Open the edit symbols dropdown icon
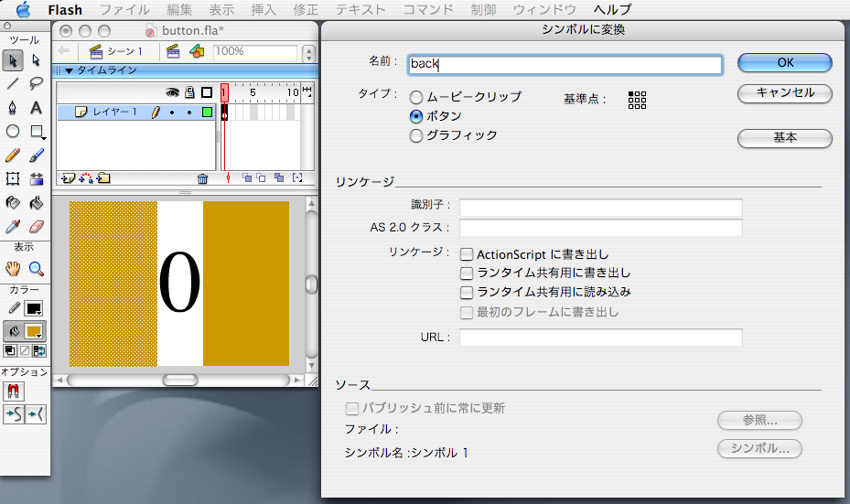The image size is (850, 504). pyautogui.click(x=196, y=51)
